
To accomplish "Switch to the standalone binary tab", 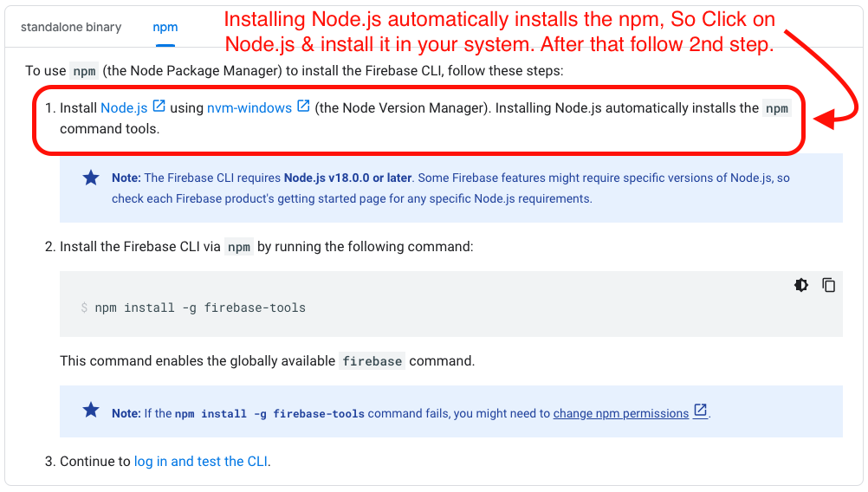I will [71, 27].
